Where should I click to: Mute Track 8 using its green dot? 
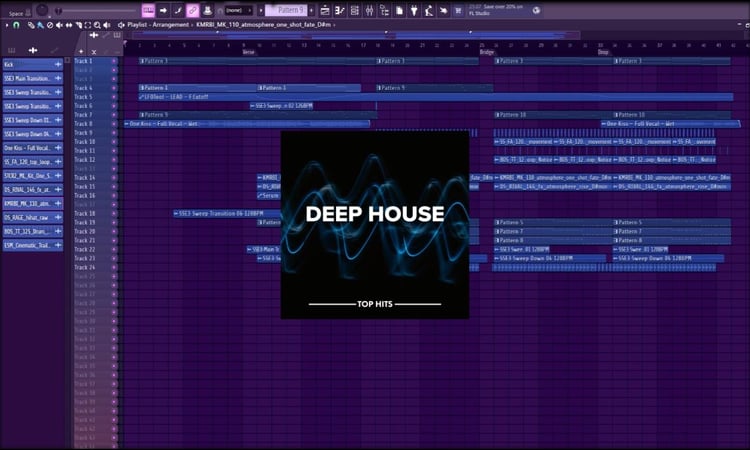[114, 124]
